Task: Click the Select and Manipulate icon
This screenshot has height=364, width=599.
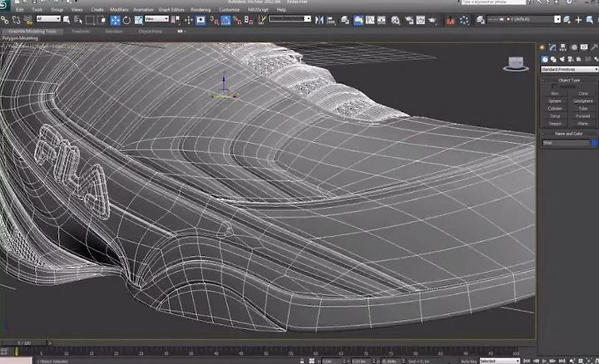Action: pyautogui.click(x=189, y=20)
